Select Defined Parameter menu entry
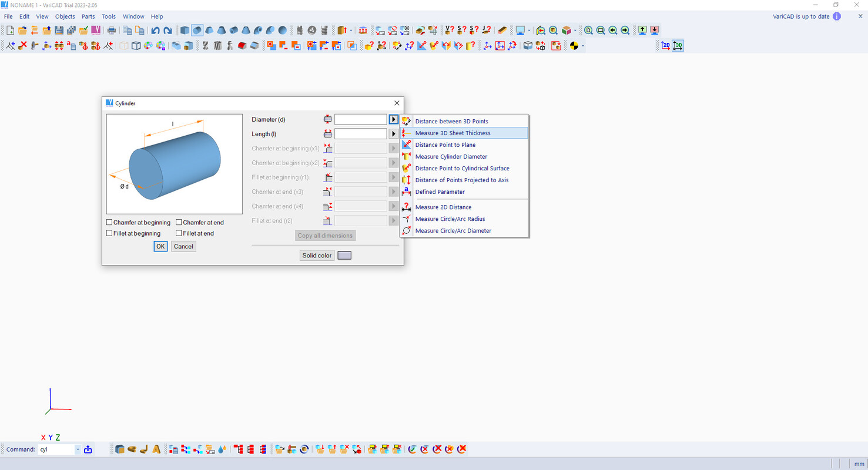Viewport: 868px width, 470px height. pyautogui.click(x=464, y=192)
